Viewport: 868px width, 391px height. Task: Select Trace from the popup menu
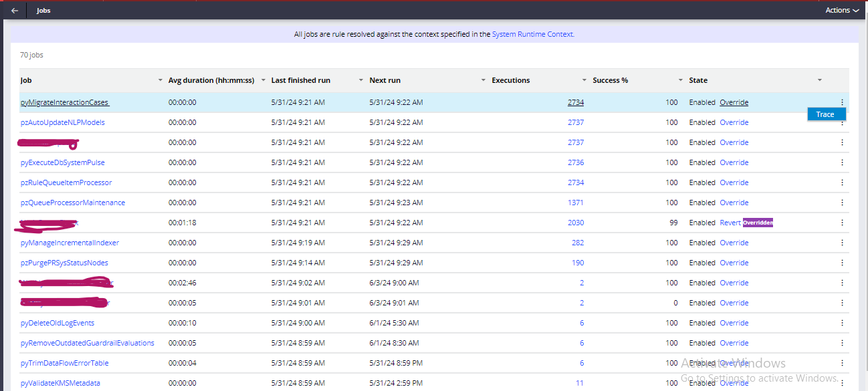825,114
